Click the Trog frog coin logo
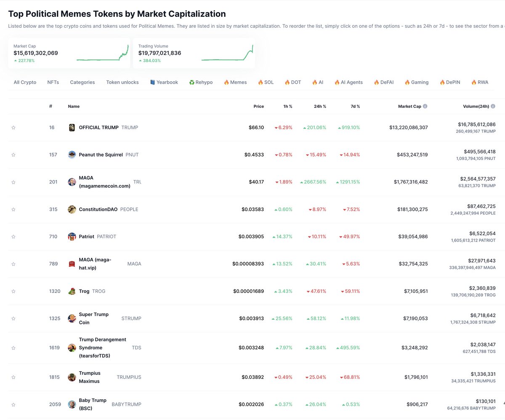Screen dimensions: 505x420 [x=72, y=291]
